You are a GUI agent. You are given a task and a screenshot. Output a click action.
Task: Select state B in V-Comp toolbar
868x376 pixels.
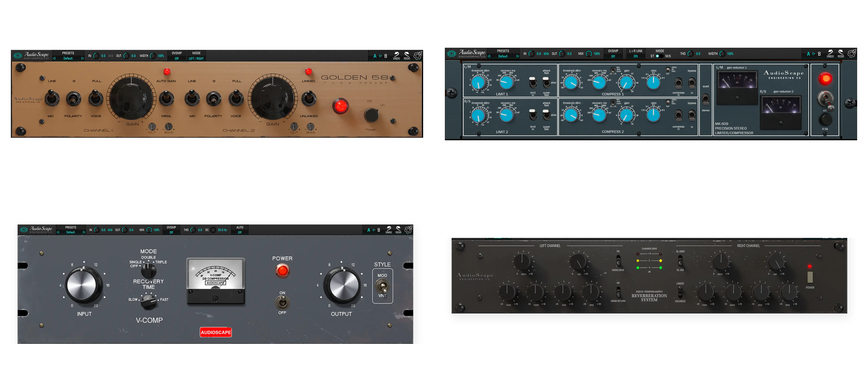click(x=379, y=230)
